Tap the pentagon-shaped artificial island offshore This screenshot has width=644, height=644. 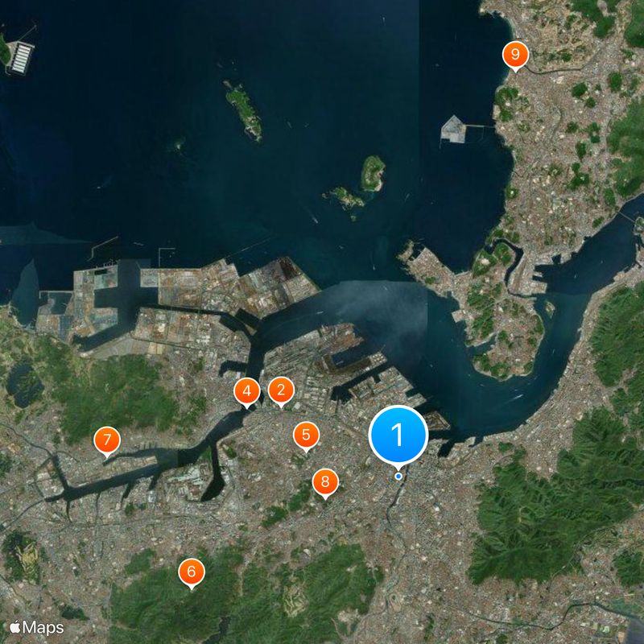coord(453,130)
